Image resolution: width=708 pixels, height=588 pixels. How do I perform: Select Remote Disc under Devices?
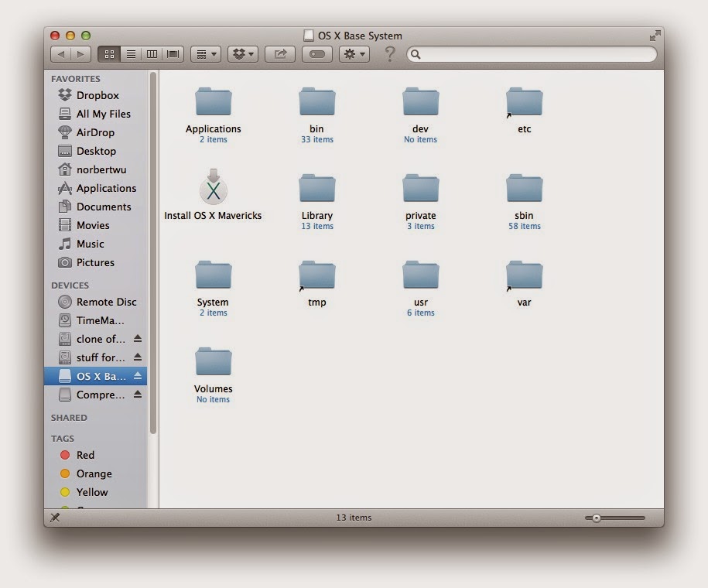[97, 302]
